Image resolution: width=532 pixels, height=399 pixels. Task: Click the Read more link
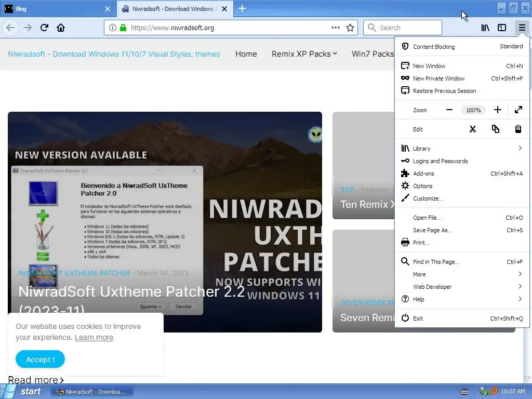[x=36, y=380]
